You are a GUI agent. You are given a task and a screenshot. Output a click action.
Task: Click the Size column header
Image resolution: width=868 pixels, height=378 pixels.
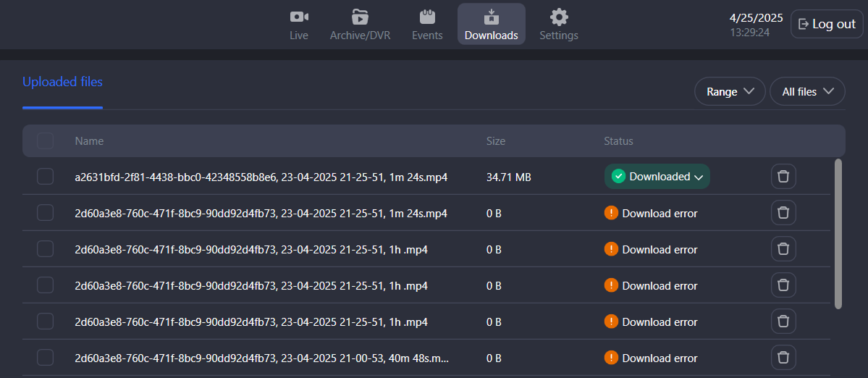click(x=495, y=141)
